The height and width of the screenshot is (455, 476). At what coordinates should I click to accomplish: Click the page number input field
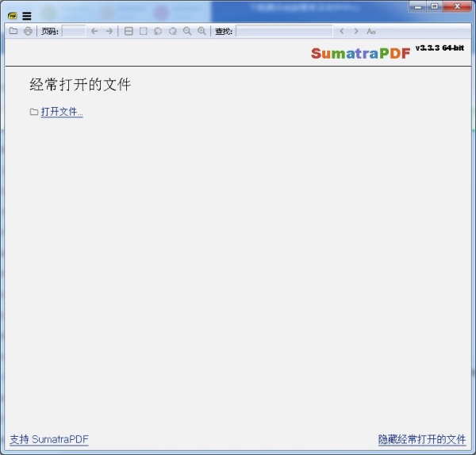(73, 31)
